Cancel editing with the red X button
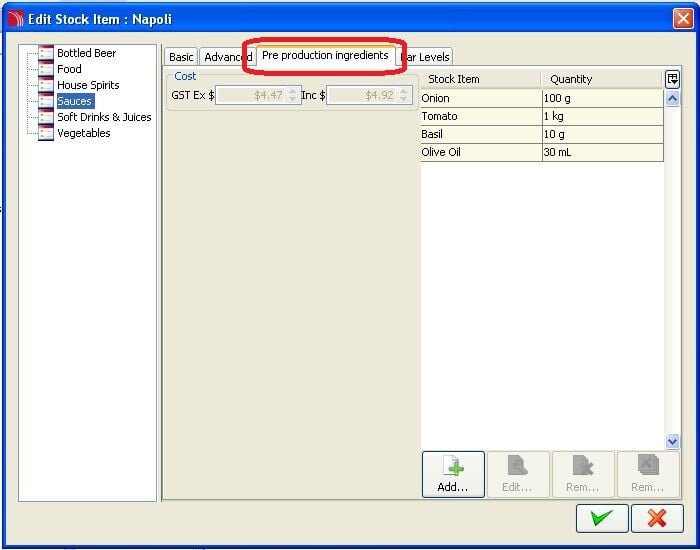 tap(657, 518)
